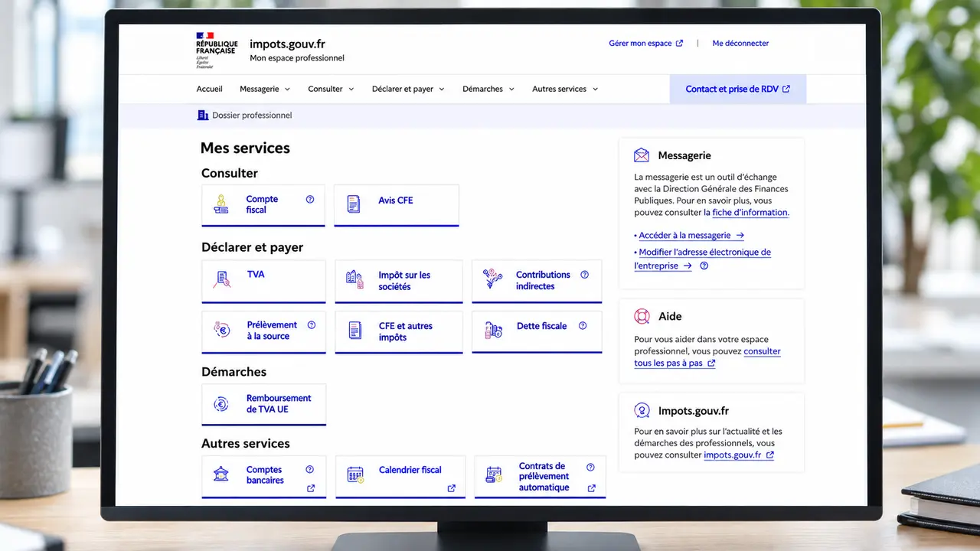Screen dimensions: 980x551
Task: Click the Remboursement de TVA UE euro icon
Action: [x=221, y=404]
